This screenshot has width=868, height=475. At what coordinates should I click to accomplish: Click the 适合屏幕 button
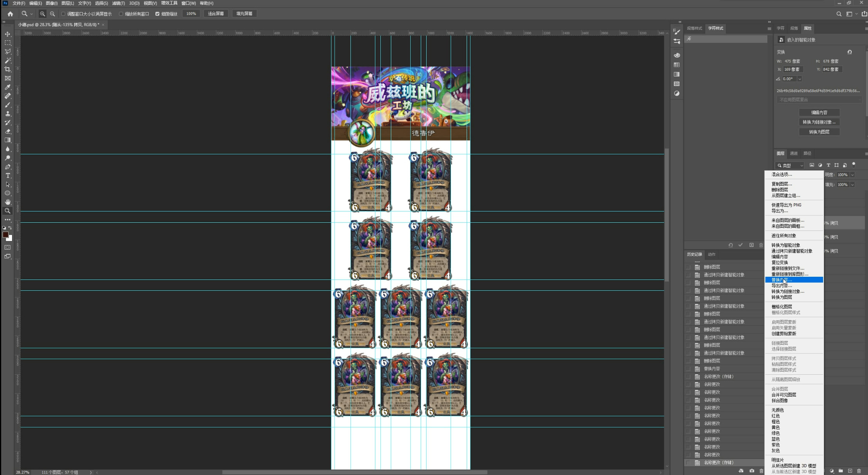(216, 14)
